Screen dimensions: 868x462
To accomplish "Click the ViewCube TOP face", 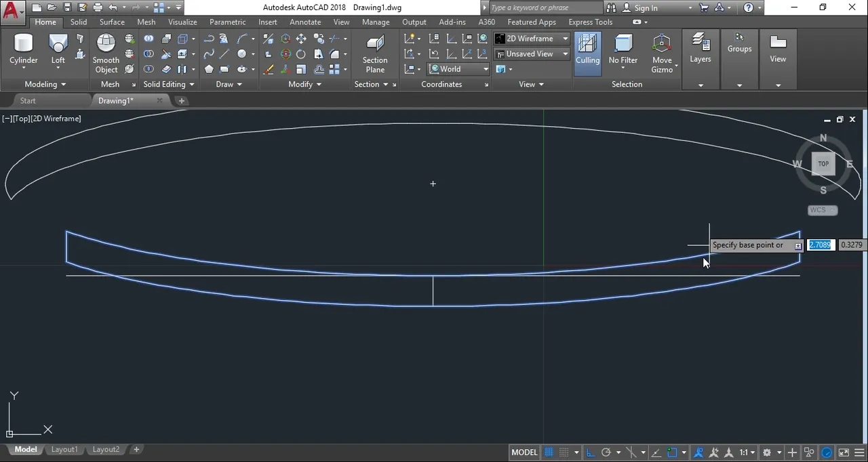I will coord(823,163).
